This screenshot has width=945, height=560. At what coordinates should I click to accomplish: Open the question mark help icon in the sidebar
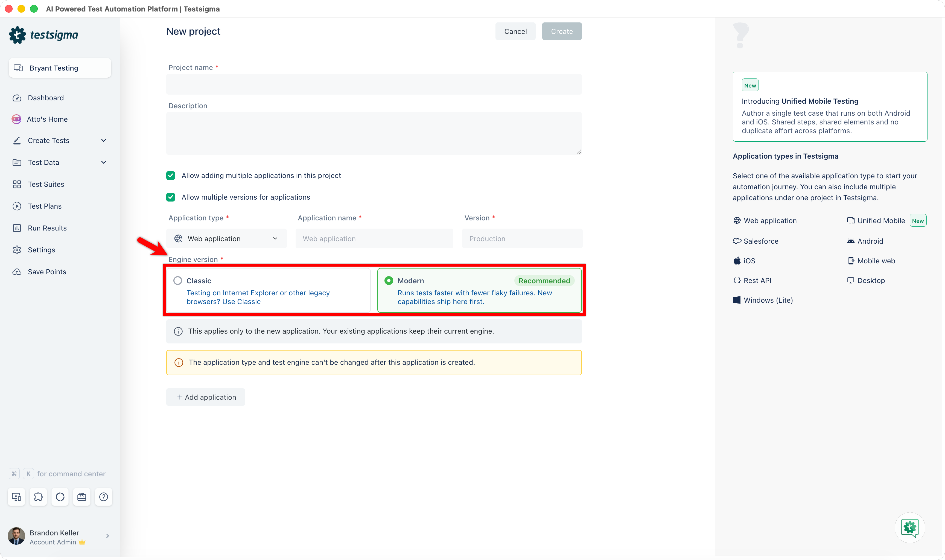click(x=104, y=497)
